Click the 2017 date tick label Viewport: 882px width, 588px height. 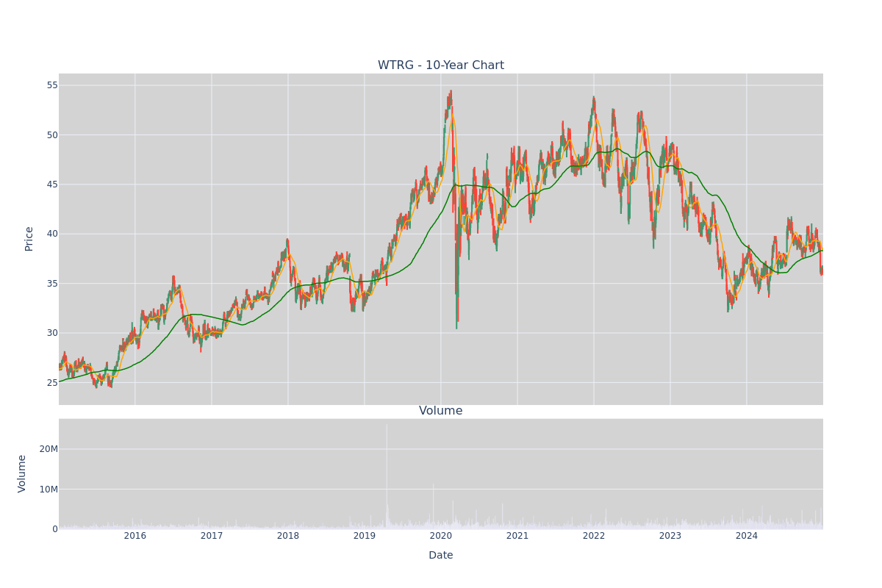click(x=212, y=536)
